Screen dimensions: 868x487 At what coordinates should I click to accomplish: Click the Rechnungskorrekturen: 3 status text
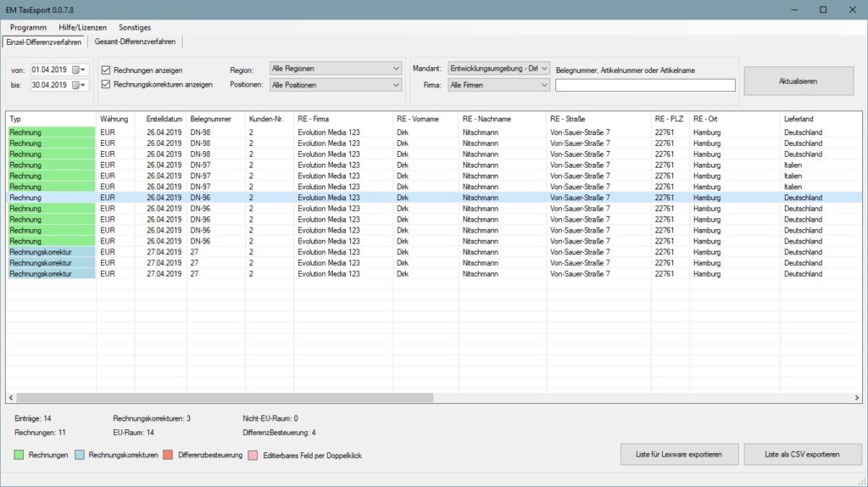(x=152, y=418)
